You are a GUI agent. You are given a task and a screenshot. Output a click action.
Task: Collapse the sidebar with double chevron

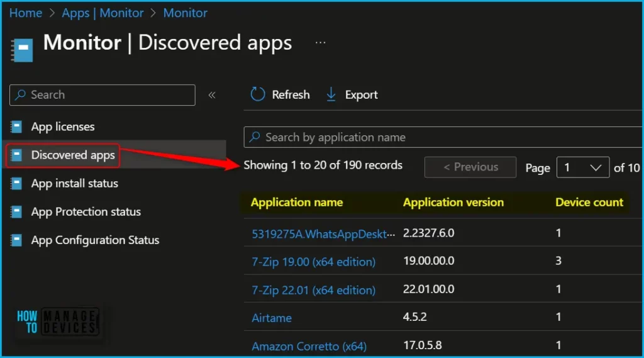coord(212,95)
